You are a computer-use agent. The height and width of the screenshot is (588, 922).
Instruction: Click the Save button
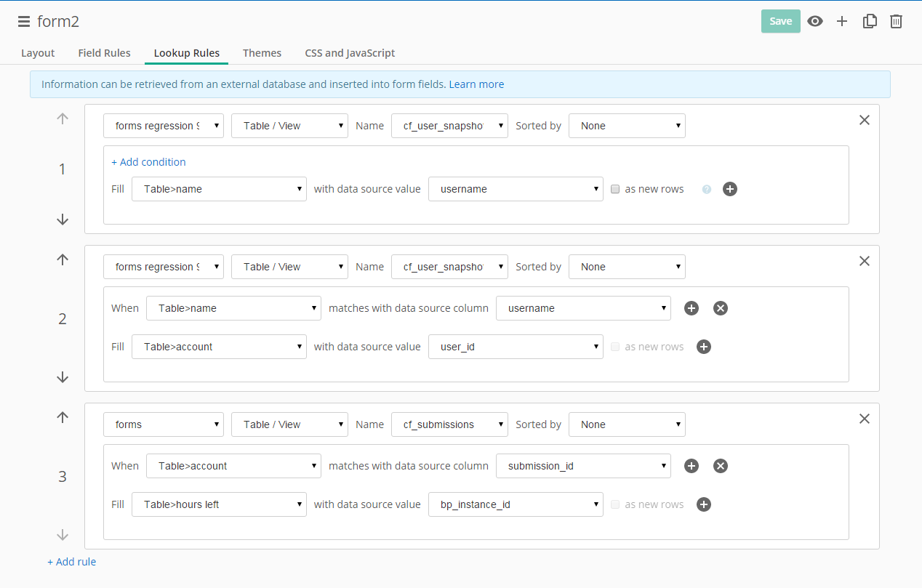click(x=781, y=21)
